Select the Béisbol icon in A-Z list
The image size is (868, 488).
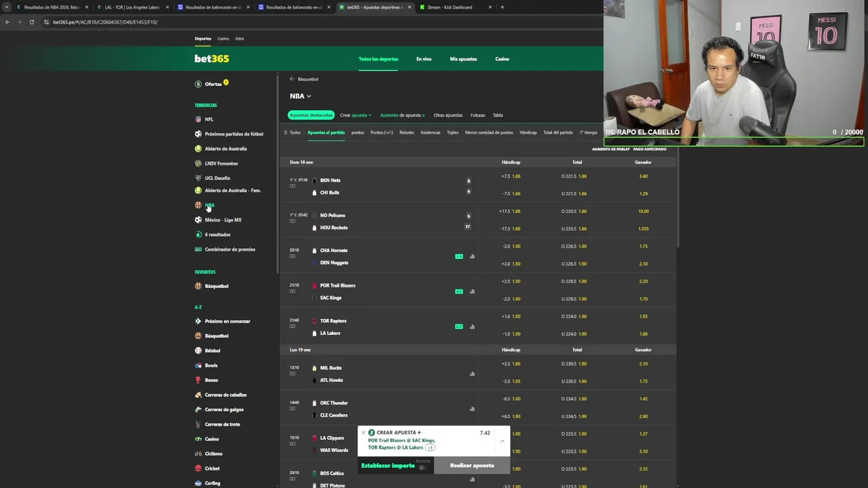[198, 350]
